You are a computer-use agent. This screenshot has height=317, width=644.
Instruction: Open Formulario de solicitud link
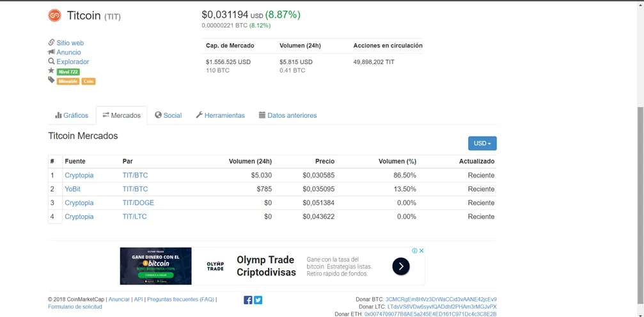75,307
